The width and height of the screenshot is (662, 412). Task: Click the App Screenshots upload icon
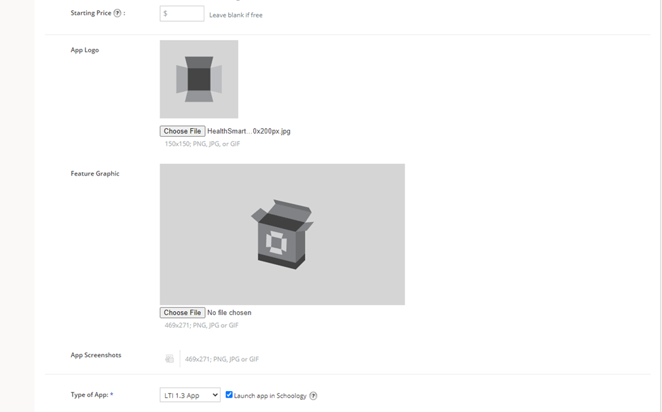click(x=169, y=359)
